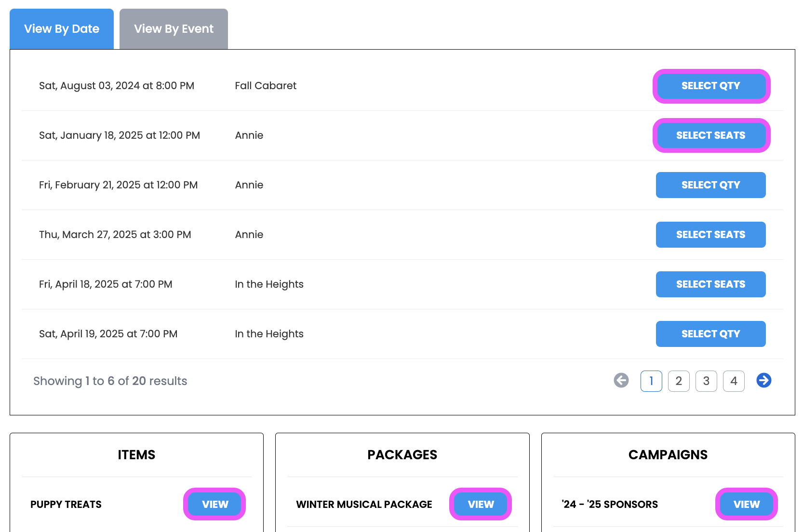803x532 pixels.
Task: View the Winter Musical Package
Action: (x=481, y=504)
